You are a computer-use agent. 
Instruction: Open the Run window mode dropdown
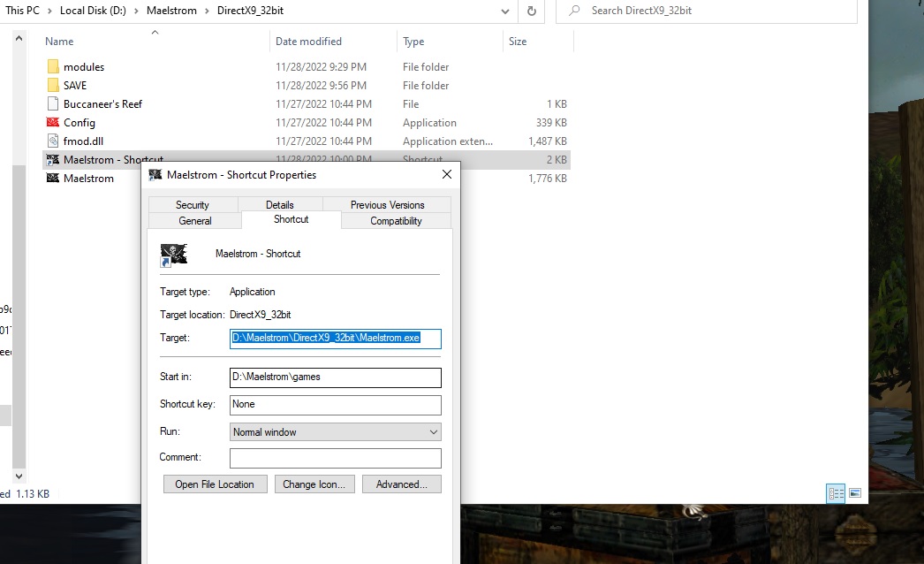(434, 432)
